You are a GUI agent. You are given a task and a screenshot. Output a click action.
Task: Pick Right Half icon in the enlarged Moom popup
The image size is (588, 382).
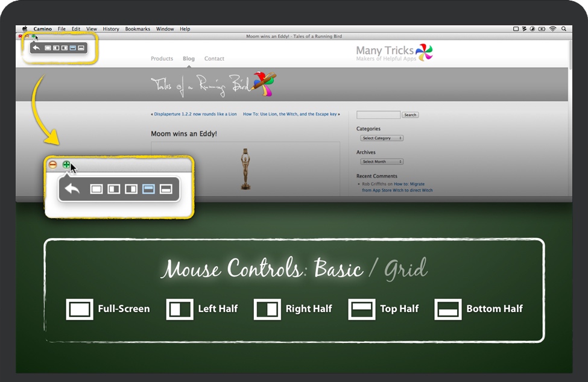click(131, 189)
